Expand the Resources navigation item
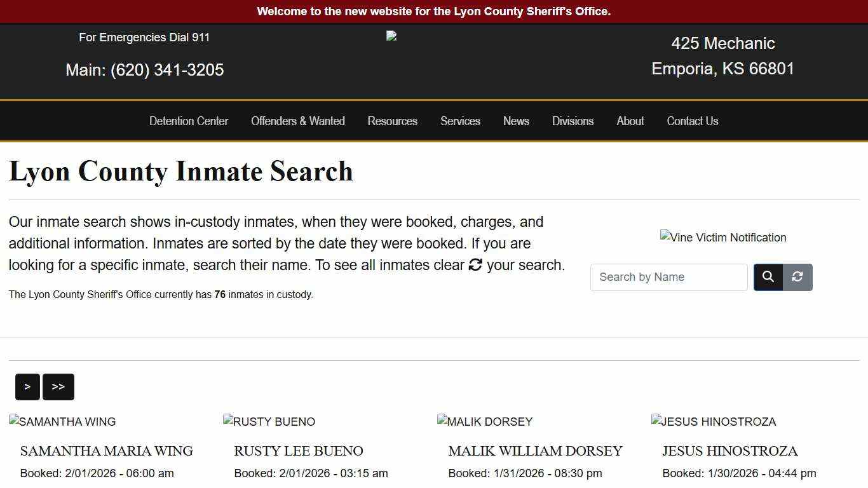Screen dimensions: 868x488 [x=392, y=121]
